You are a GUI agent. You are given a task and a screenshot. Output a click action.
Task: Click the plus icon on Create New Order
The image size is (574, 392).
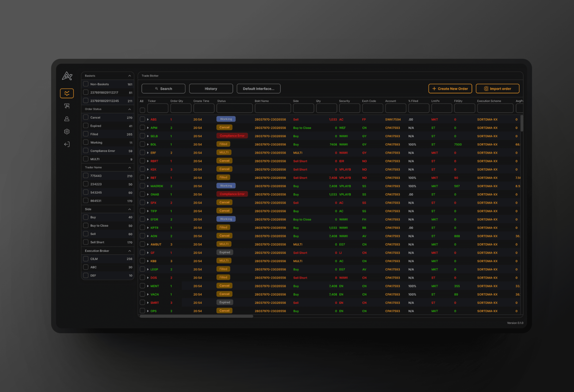coord(434,89)
